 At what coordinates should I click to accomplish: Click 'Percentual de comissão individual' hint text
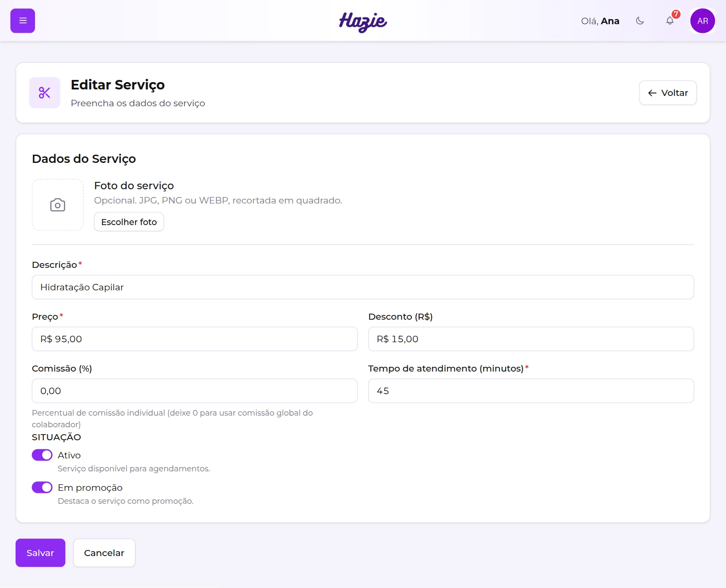172,419
